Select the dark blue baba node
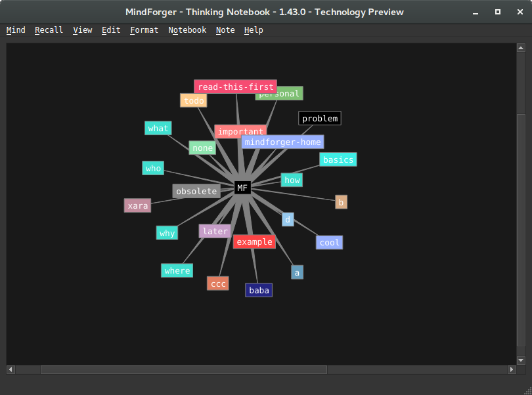Image resolution: width=532 pixels, height=395 pixels. pos(259,290)
